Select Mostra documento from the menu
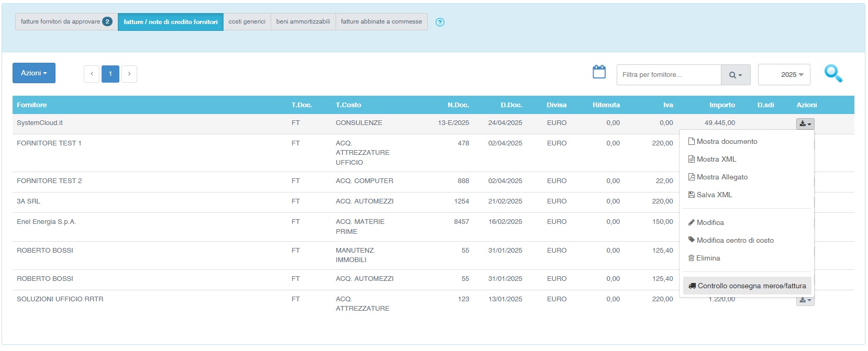This screenshot has width=868, height=351. pos(727,142)
